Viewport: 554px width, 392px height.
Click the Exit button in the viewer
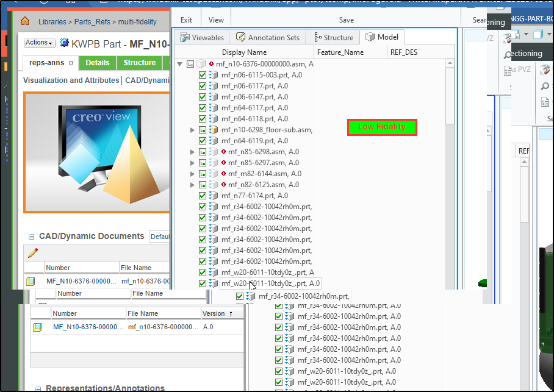tap(186, 20)
